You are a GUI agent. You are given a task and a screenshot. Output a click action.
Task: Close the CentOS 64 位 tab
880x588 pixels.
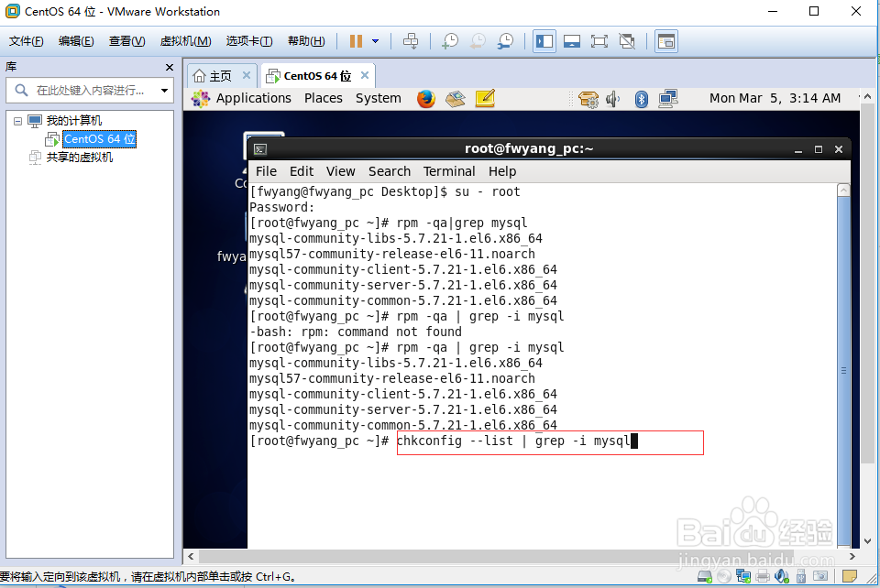[x=365, y=75]
